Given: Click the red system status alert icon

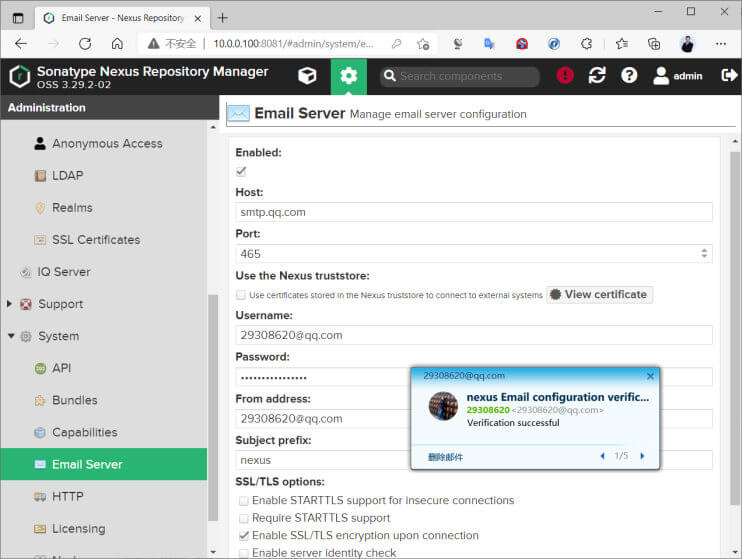Looking at the screenshot, I should 565,75.
